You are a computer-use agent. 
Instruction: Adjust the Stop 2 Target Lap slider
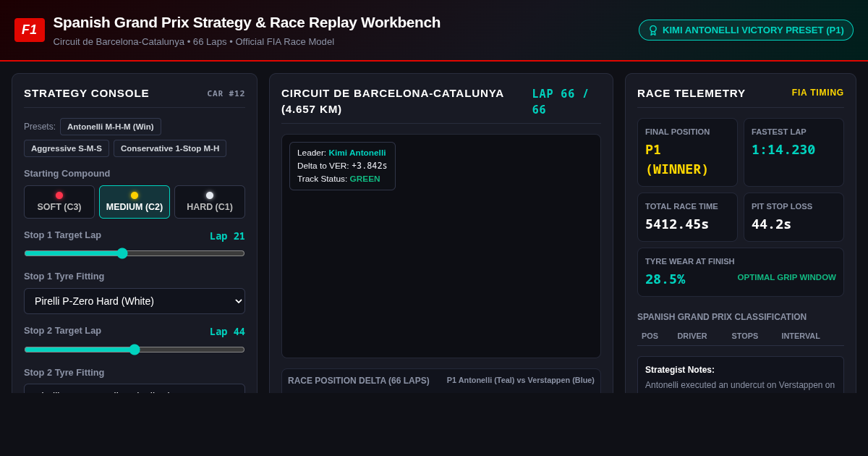135,350
